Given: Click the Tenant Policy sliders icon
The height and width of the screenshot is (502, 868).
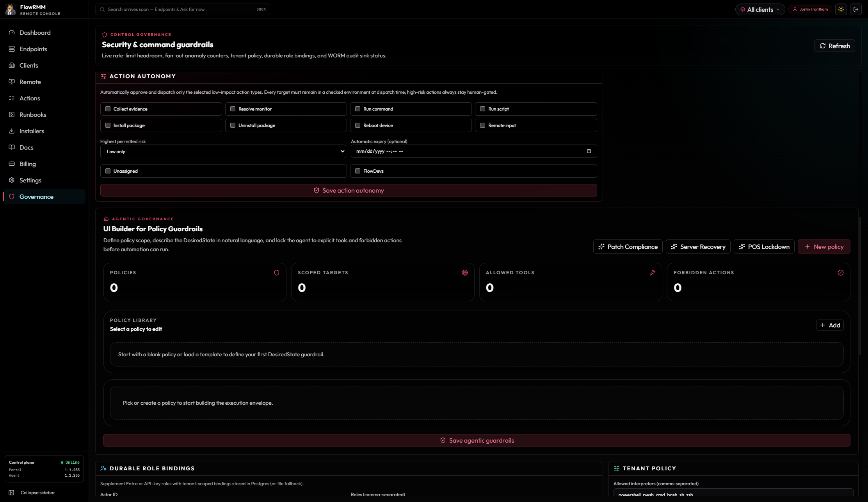Looking at the screenshot, I should [617, 468].
